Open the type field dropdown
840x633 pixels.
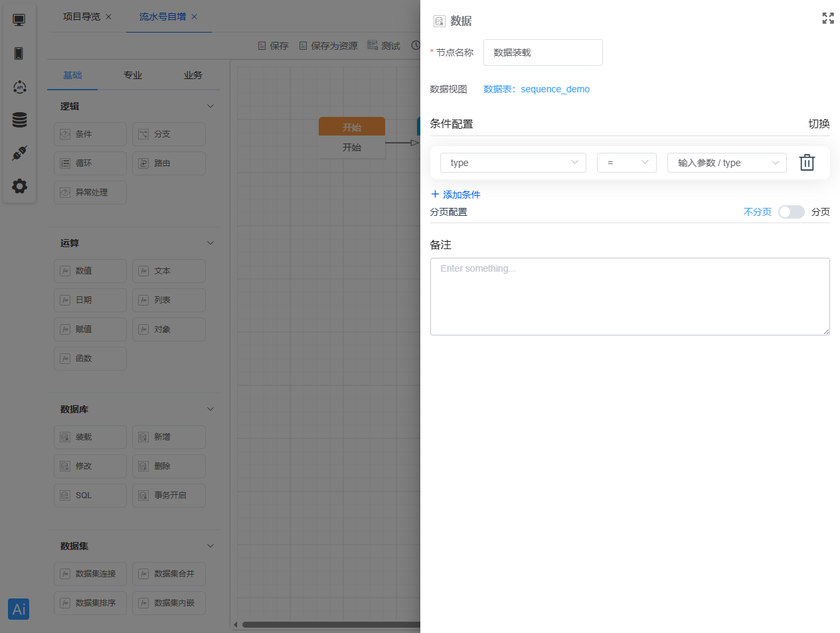pos(513,162)
